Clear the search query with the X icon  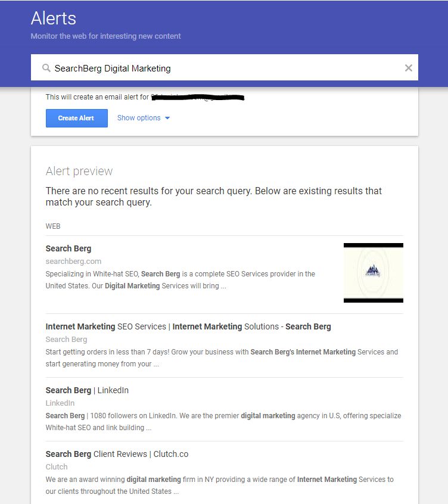pos(409,68)
